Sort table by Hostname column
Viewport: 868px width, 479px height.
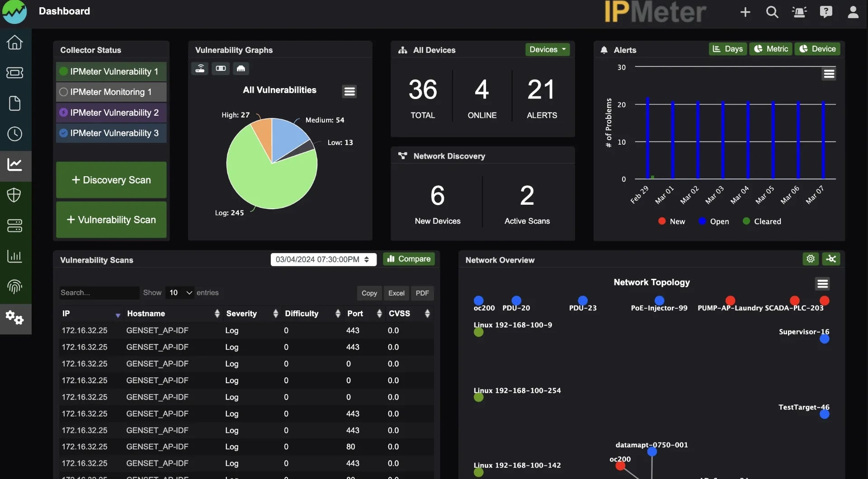pyautogui.click(x=173, y=314)
